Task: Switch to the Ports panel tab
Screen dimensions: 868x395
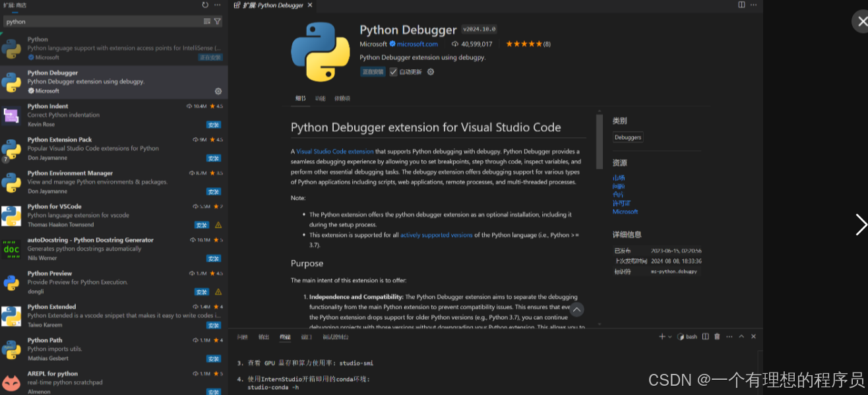Action: (x=306, y=337)
